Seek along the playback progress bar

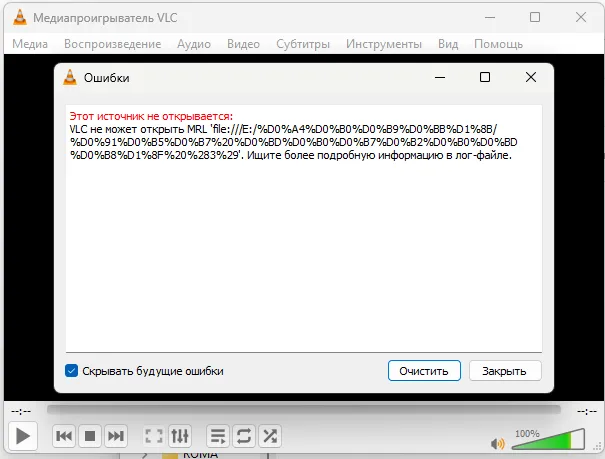pos(304,409)
